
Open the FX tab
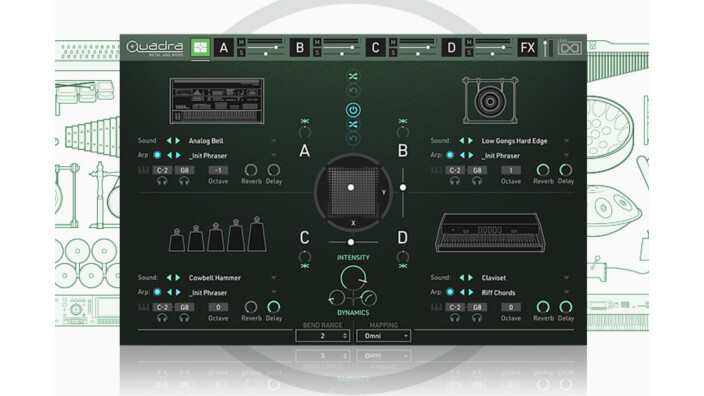tap(528, 47)
